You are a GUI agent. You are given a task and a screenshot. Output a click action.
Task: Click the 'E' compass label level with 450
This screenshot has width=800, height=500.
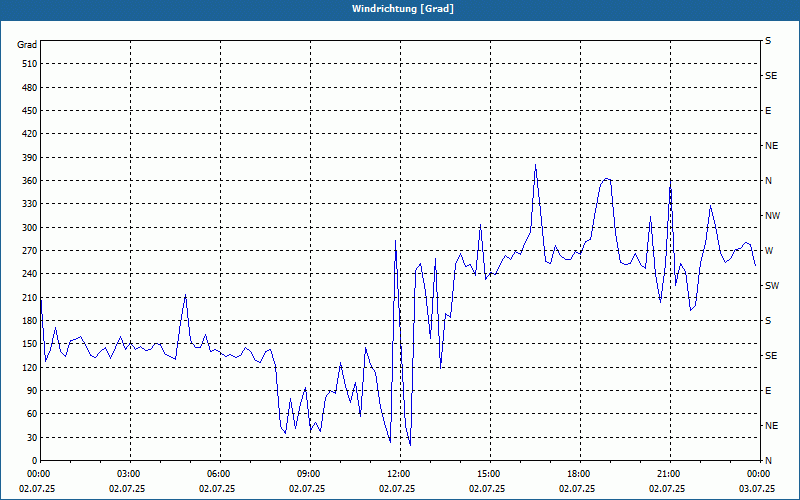click(768, 111)
